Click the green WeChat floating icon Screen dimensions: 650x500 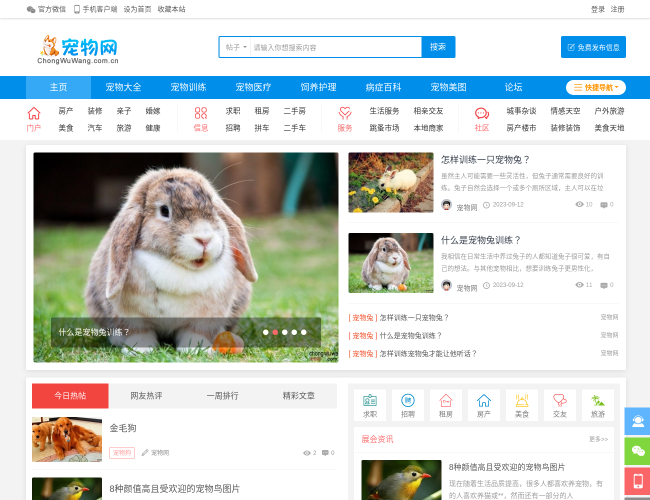[638, 451]
